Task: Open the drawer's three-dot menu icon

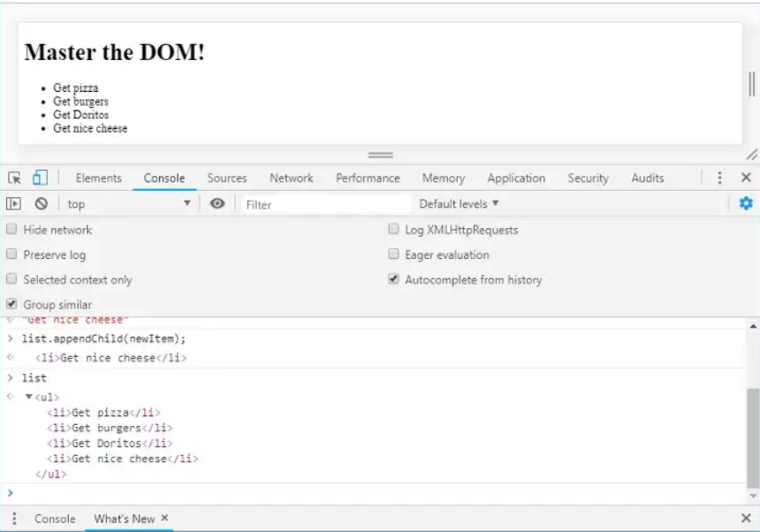Action: [x=14, y=519]
